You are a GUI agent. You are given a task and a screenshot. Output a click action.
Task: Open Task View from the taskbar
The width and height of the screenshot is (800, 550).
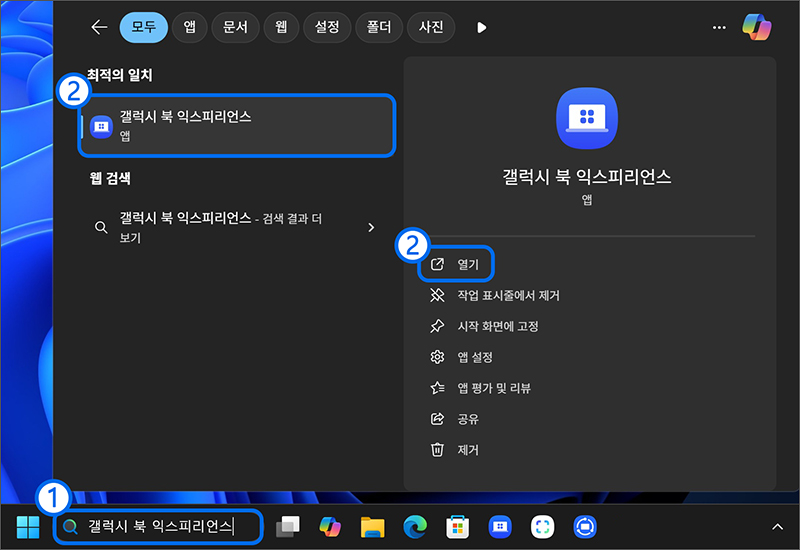tap(288, 527)
